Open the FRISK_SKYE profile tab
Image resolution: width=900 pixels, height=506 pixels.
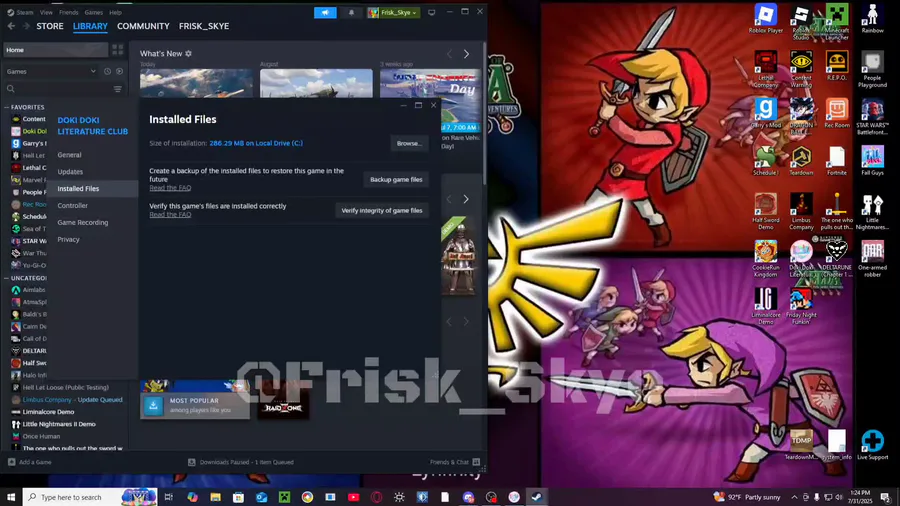204,26
